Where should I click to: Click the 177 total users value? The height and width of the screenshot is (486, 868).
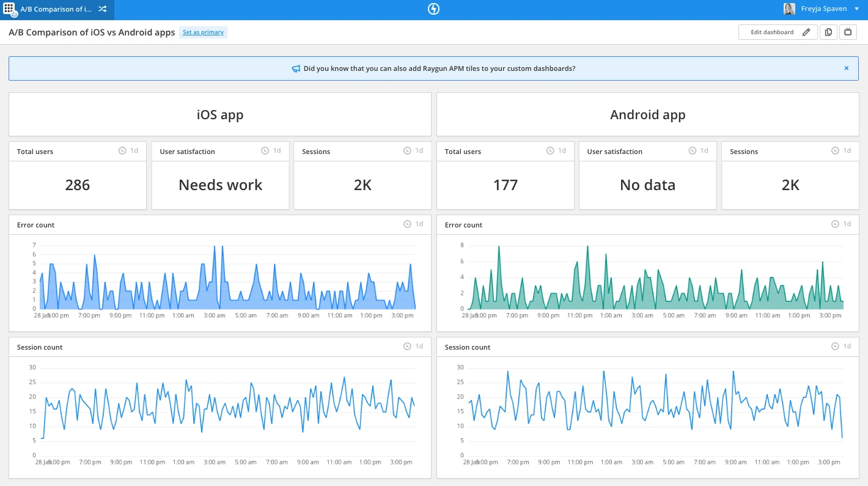click(506, 185)
